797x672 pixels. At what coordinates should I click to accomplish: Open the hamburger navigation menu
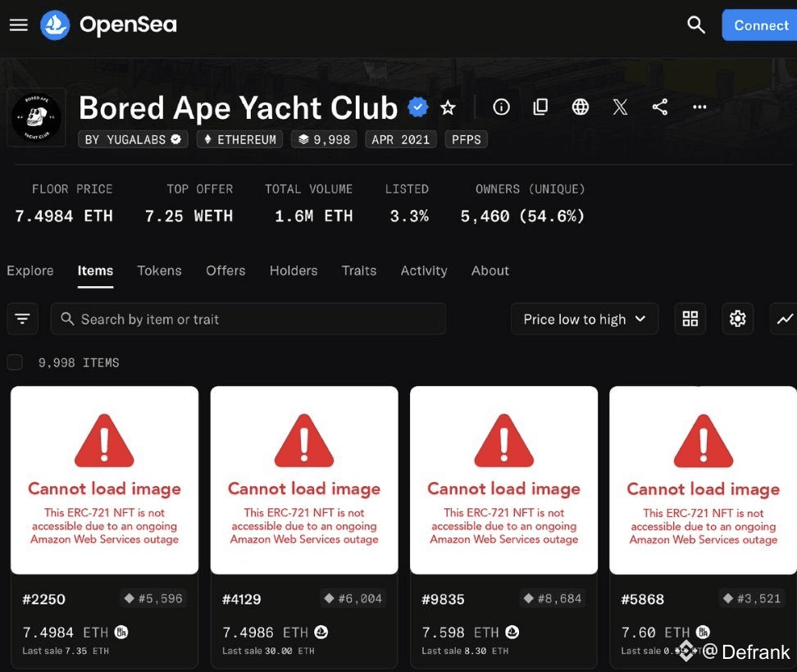pos(19,25)
